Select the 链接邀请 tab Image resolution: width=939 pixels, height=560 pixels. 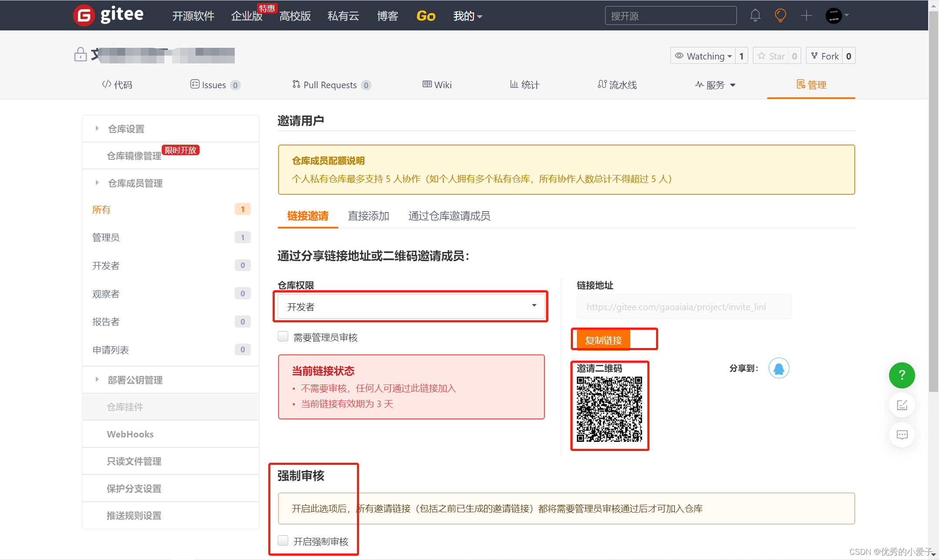coord(308,216)
